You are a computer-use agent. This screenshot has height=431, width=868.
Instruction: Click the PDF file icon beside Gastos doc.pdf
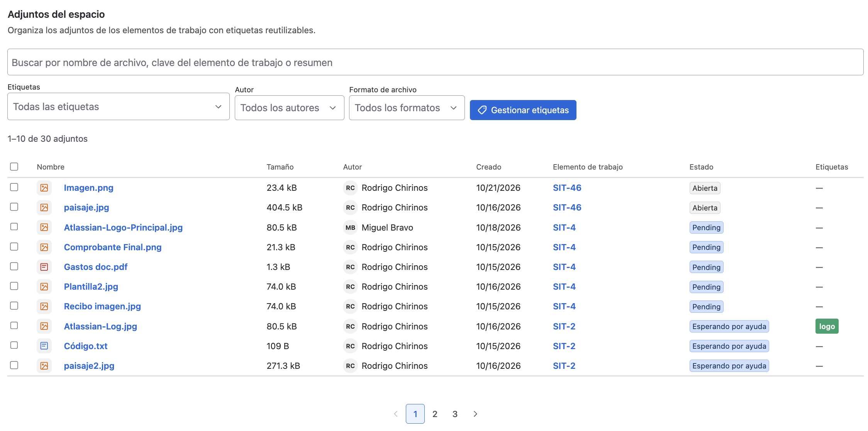(44, 267)
